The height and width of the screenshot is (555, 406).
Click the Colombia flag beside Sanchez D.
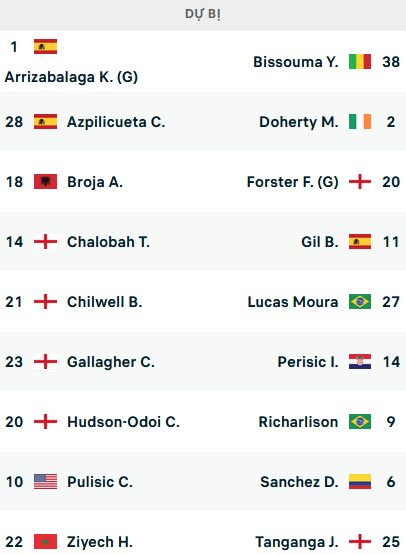click(360, 481)
